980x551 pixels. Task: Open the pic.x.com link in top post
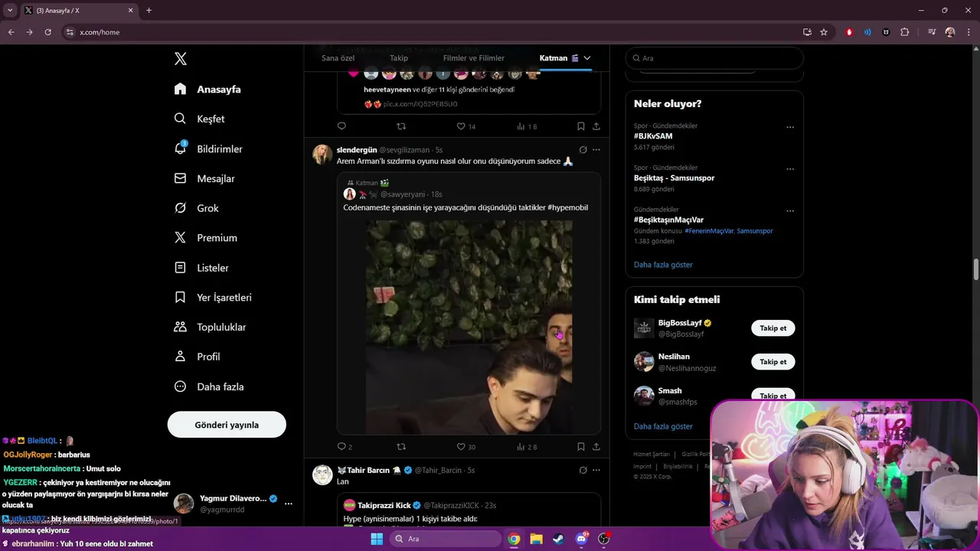tap(420, 104)
